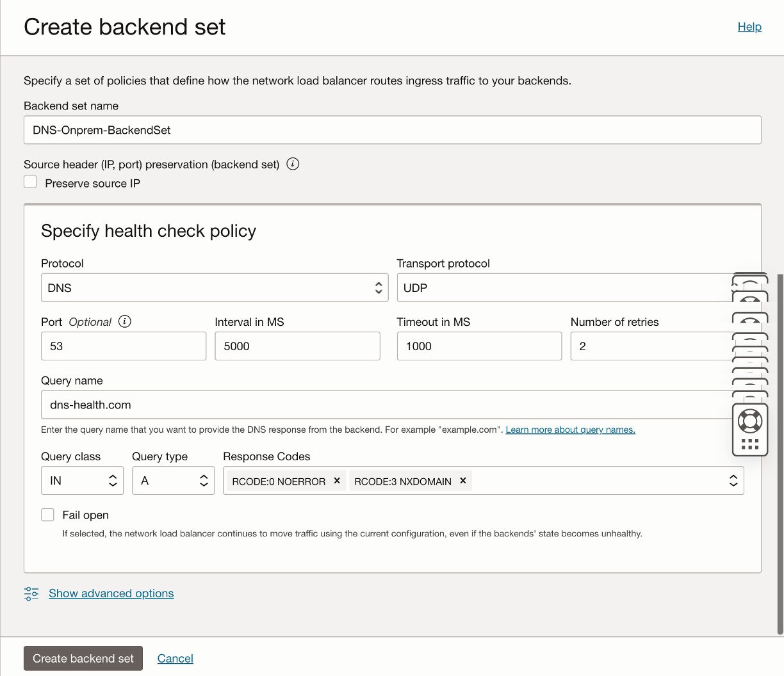This screenshot has width=784, height=676.
Task: Open the floating help support widget
Action: pos(749,421)
